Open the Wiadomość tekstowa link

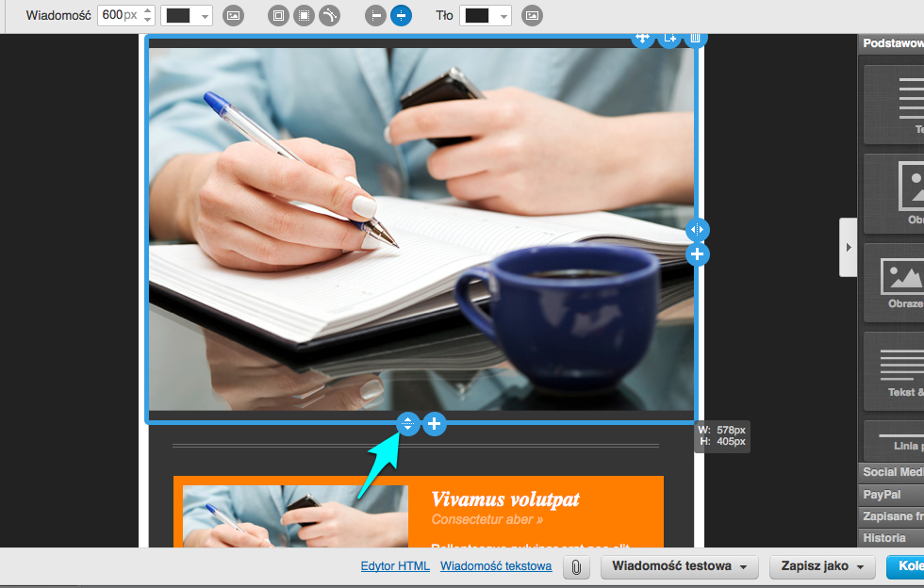pyautogui.click(x=496, y=566)
